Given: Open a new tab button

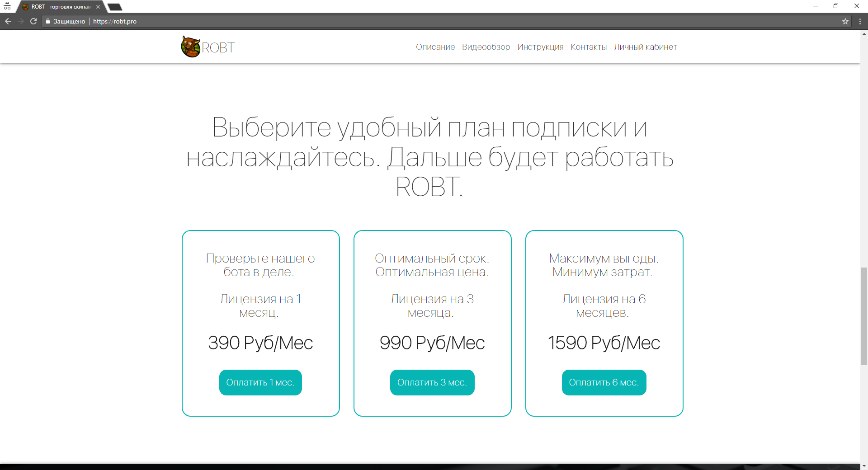Looking at the screenshot, I should [x=115, y=7].
